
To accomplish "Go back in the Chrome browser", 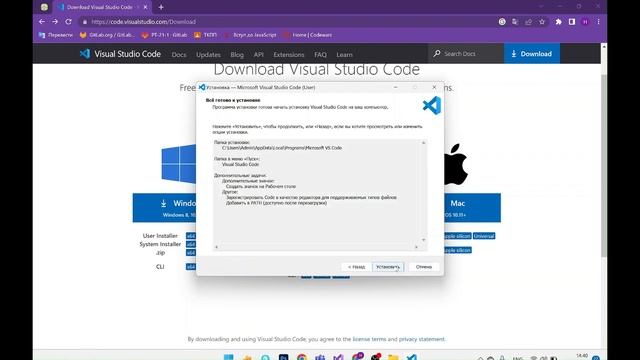I will pyautogui.click(x=42, y=22).
